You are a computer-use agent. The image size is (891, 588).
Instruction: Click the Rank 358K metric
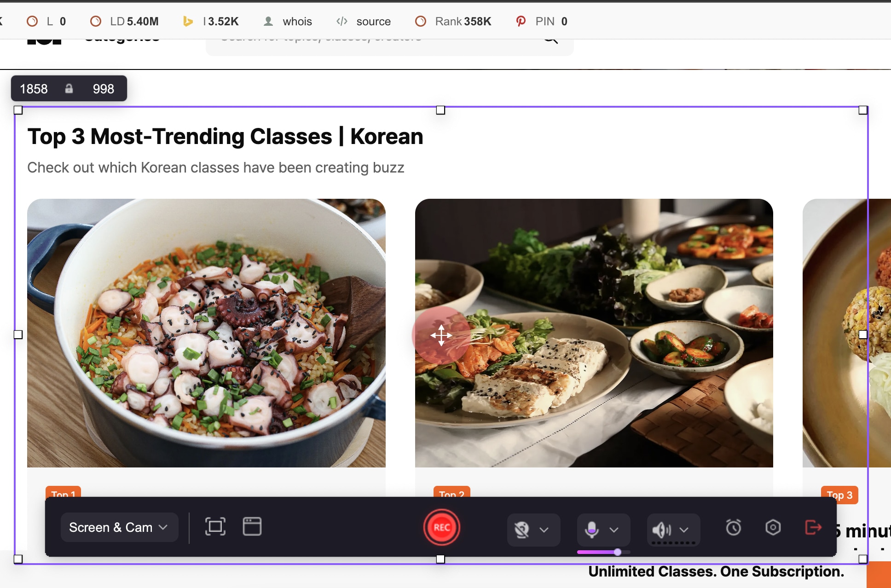point(453,21)
